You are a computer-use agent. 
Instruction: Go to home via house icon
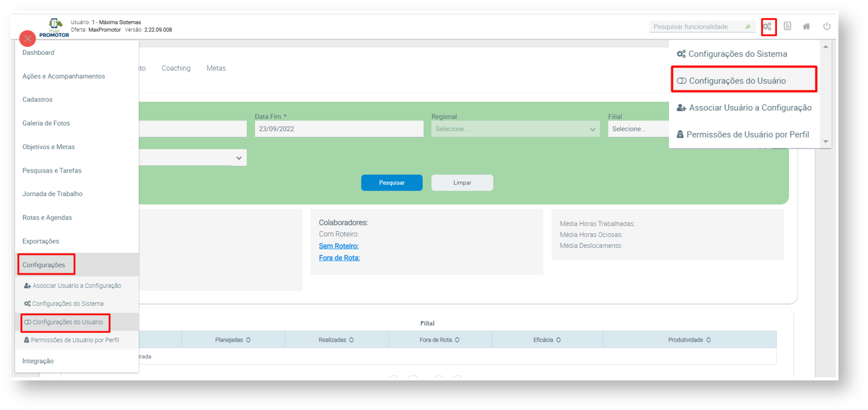[x=806, y=27]
